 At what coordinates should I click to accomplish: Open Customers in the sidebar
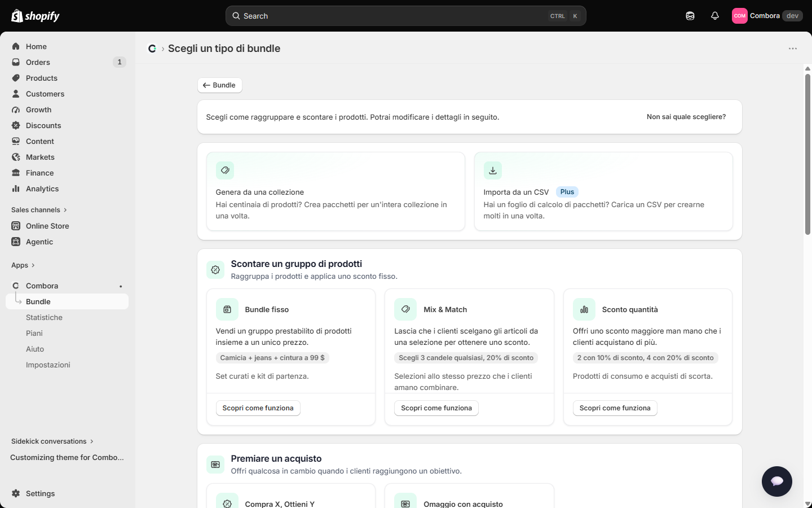click(68, 94)
